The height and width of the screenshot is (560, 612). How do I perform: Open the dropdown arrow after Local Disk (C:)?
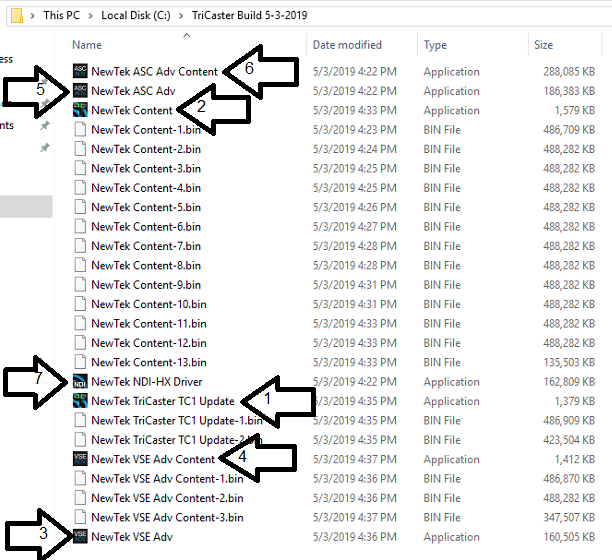click(182, 16)
